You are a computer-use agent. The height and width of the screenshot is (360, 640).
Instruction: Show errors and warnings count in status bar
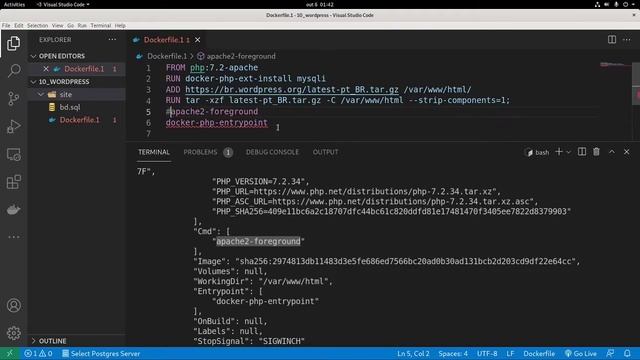pos(38,353)
